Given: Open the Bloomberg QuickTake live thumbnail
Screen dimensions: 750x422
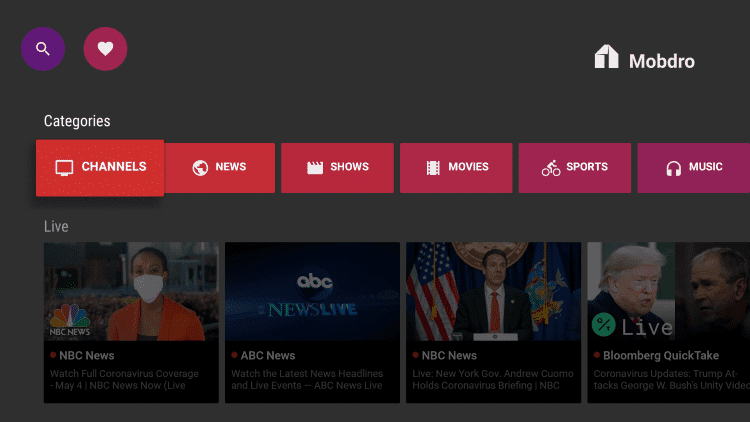Looking at the screenshot, I should [x=668, y=291].
